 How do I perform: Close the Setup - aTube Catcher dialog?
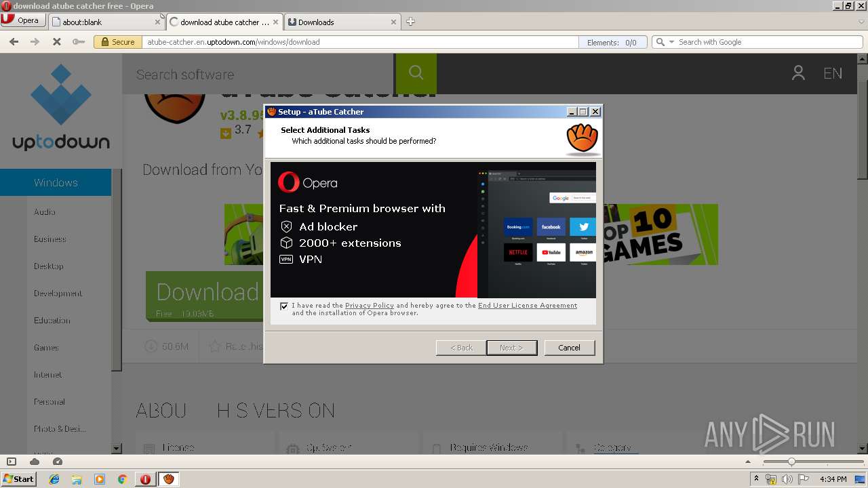595,112
